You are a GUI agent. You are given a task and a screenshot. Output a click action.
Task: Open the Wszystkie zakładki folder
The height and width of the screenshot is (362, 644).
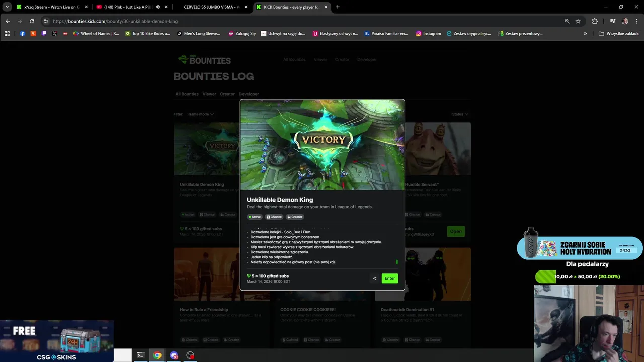tap(619, 34)
